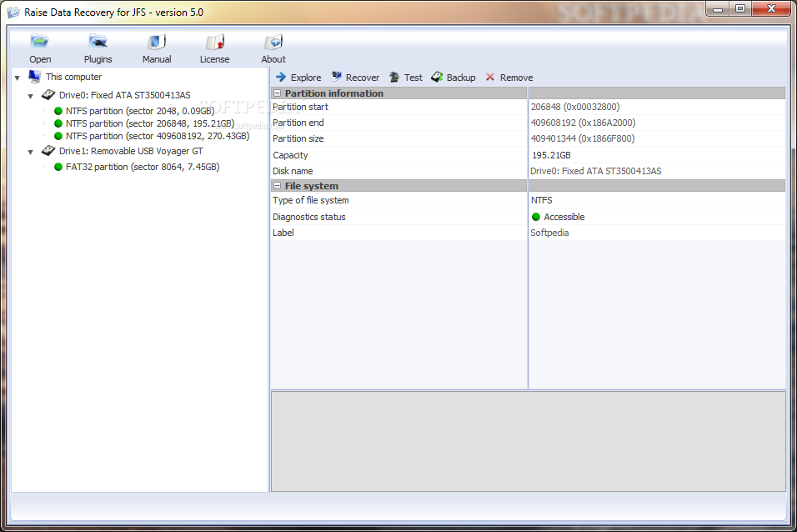The width and height of the screenshot is (797, 532).
Task: Click the Plugins toolbar label
Action: point(98,59)
